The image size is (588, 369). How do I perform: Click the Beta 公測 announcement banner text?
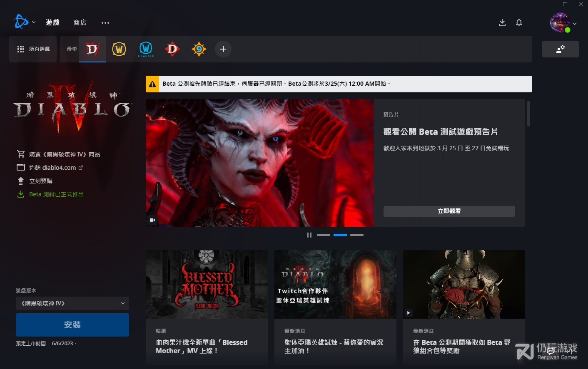click(277, 84)
